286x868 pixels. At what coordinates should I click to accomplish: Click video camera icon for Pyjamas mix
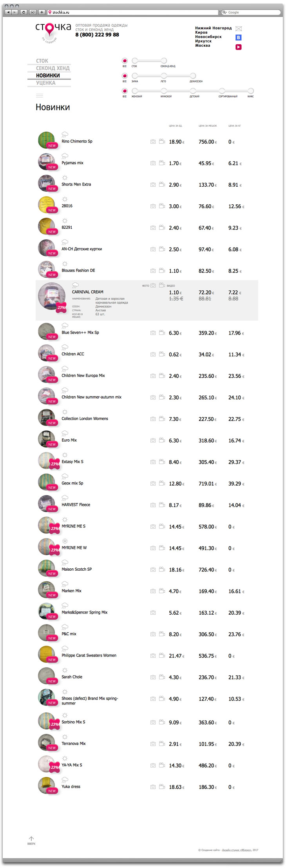[x=162, y=163]
